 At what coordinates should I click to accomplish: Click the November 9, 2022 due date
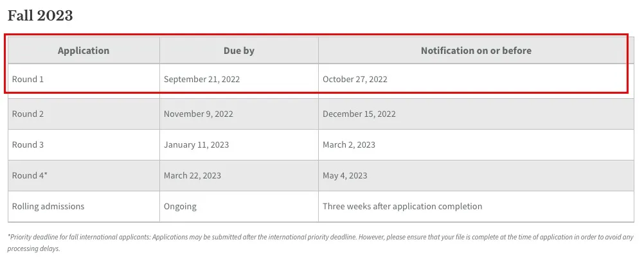tap(199, 114)
